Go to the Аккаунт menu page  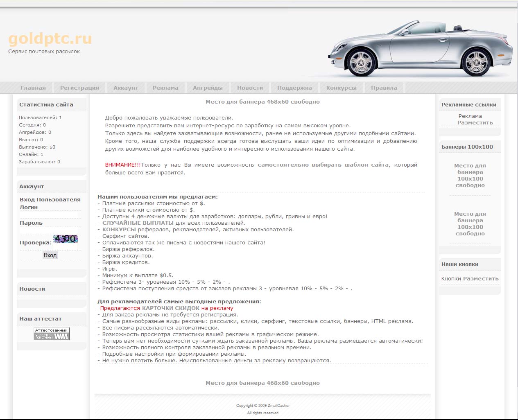(126, 88)
